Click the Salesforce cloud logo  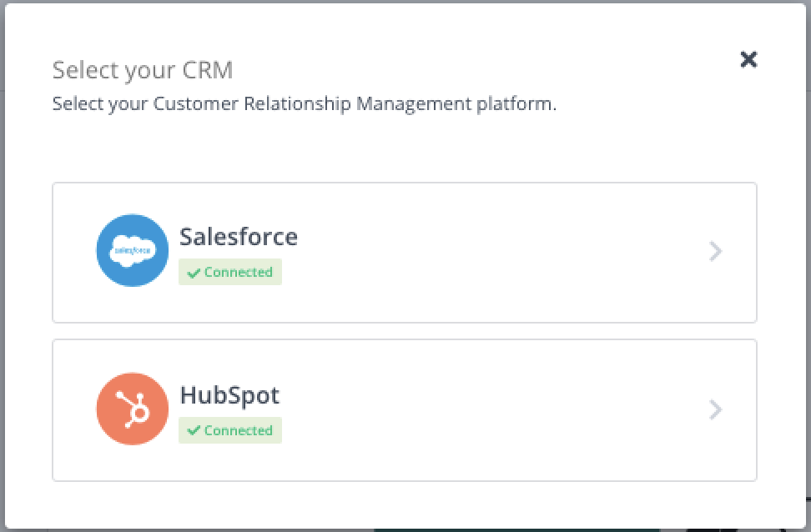[133, 251]
